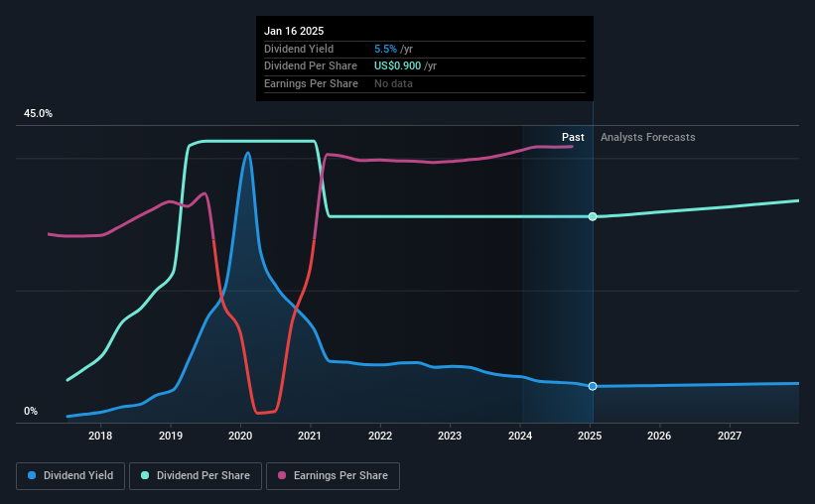Click the US$0.900 dividend per share value
The height and width of the screenshot is (504, 815).
[398, 66]
